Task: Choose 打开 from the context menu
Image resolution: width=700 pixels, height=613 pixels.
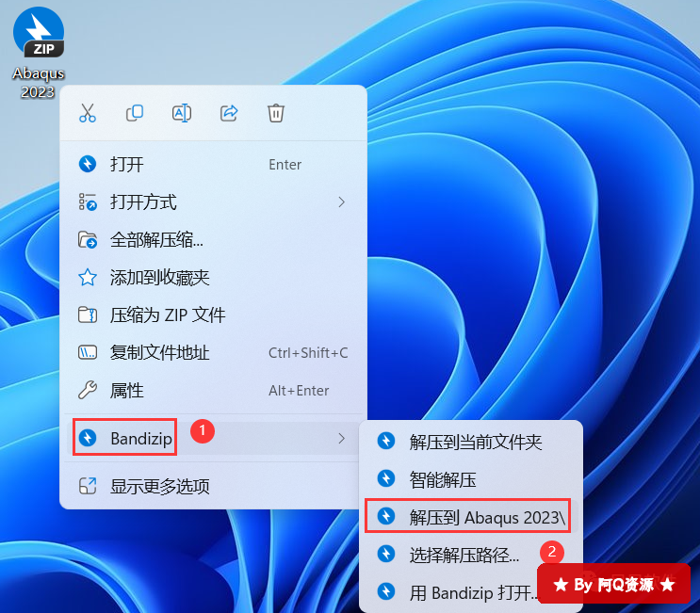Action: [x=127, y=165]
